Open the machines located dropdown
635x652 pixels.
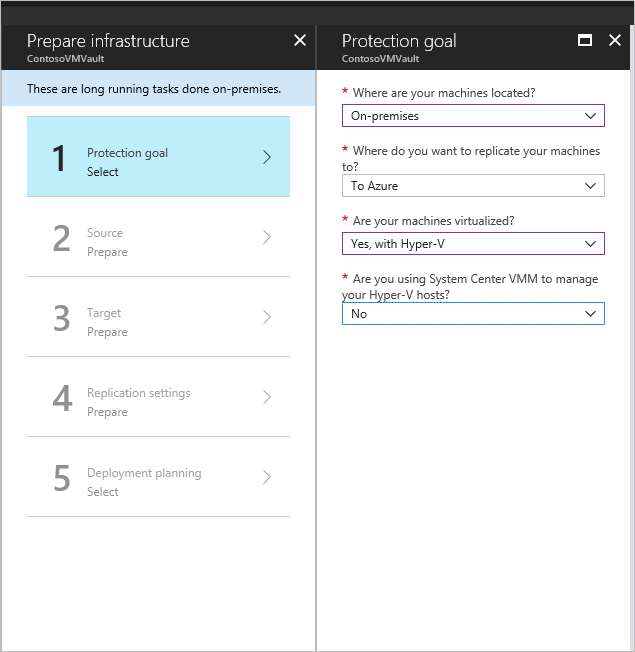pos(473,116)
